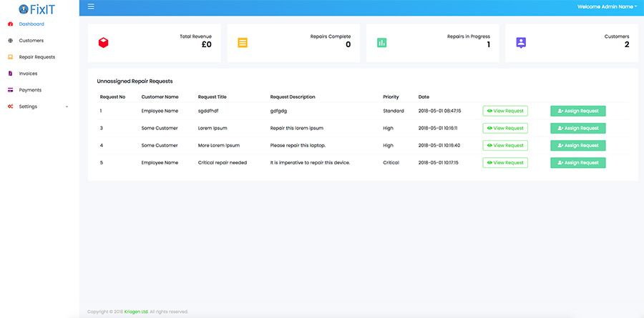Toggle the hamburger menu icon
The image size is (644, 318).
(x=91, y=6)
